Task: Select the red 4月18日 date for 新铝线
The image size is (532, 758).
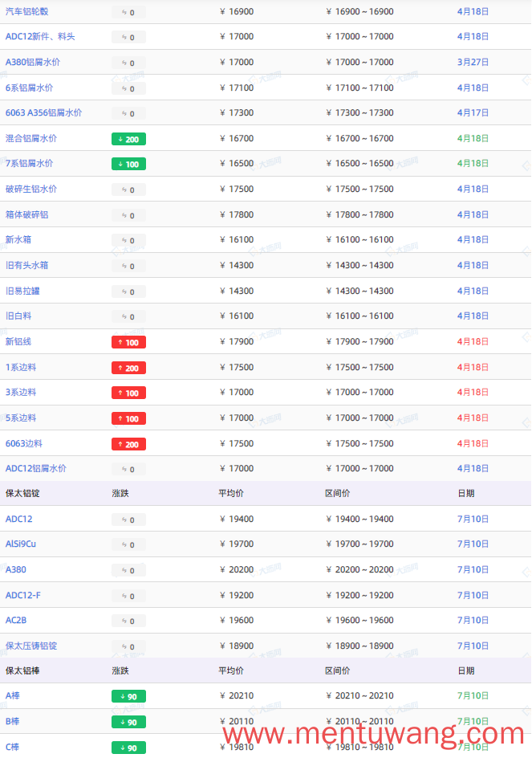Action: coord(473,342)
